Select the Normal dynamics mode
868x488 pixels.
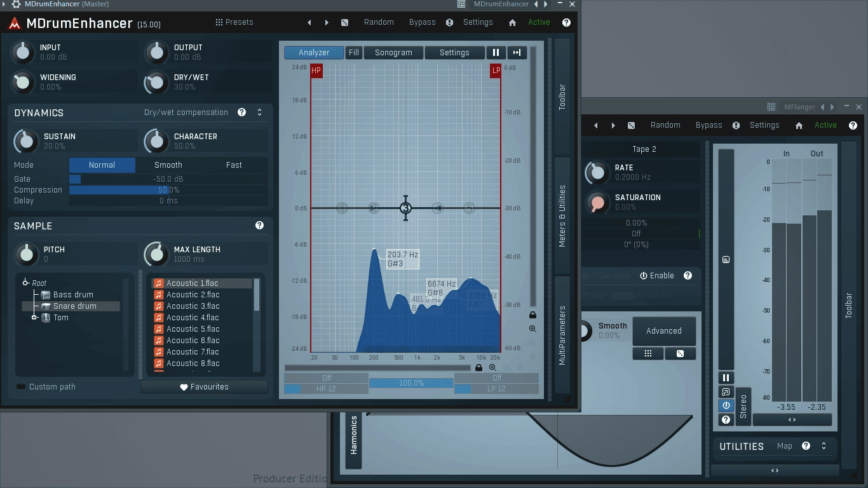pos(102,165)
